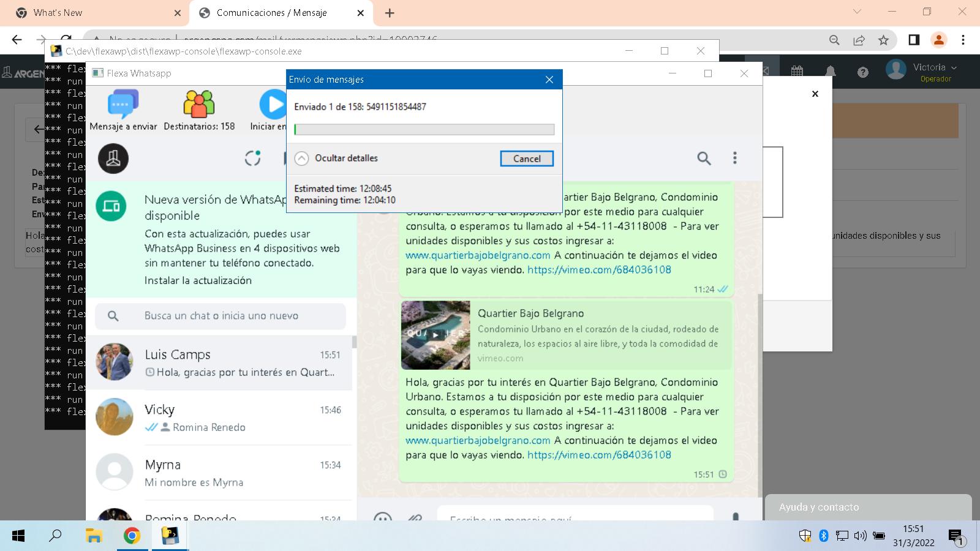Click the Chrome zoom magnifier icon
Image resolution: width=980 pixels, height=551 pixels.
(x=834, y=40)
